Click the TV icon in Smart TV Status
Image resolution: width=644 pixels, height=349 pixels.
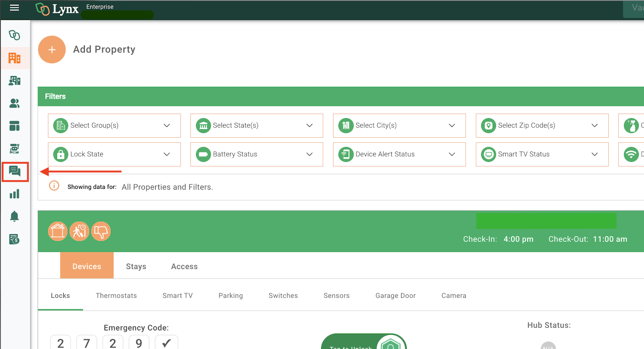(x=488, y=154)
